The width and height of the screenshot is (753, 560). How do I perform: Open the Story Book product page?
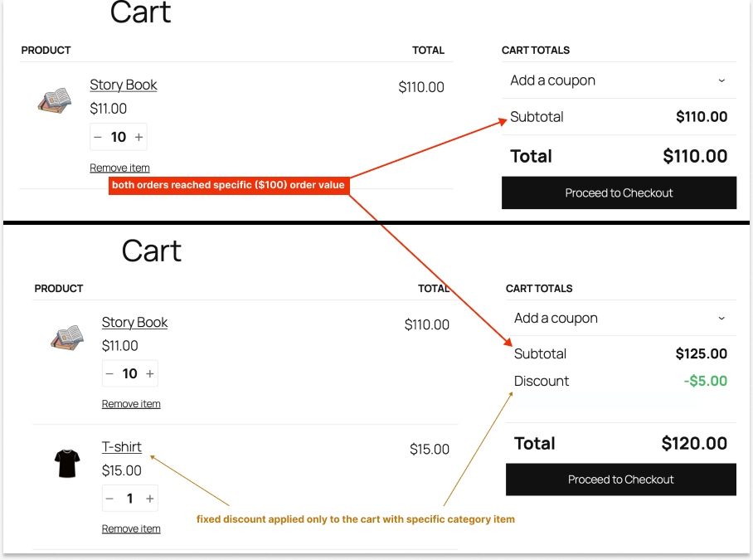(x=123, y=85)
